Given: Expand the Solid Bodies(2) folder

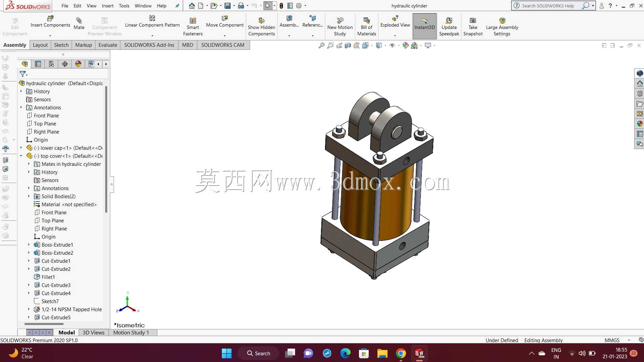Looking at the screenshot, I should (29, 196).
